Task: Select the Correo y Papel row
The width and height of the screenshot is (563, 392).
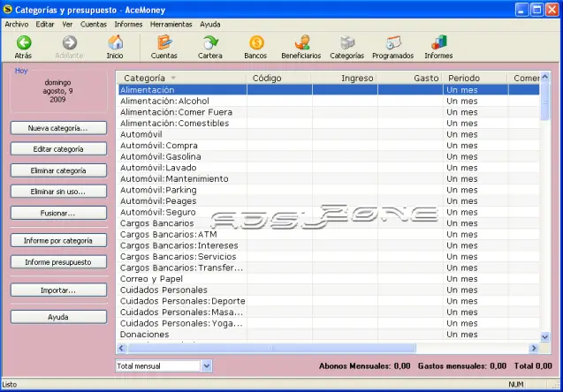Action: [x=329, y=279]
